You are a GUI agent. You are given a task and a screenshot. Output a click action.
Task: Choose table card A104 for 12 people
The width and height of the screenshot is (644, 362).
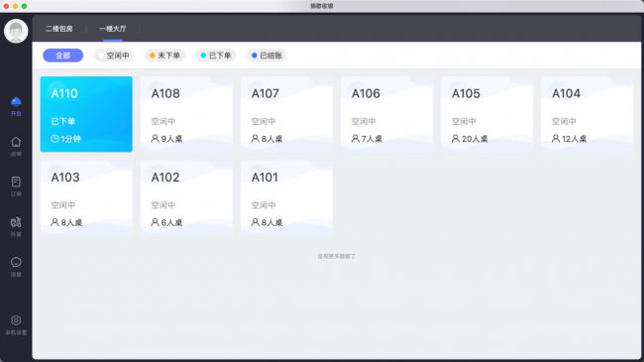point(588,114)
